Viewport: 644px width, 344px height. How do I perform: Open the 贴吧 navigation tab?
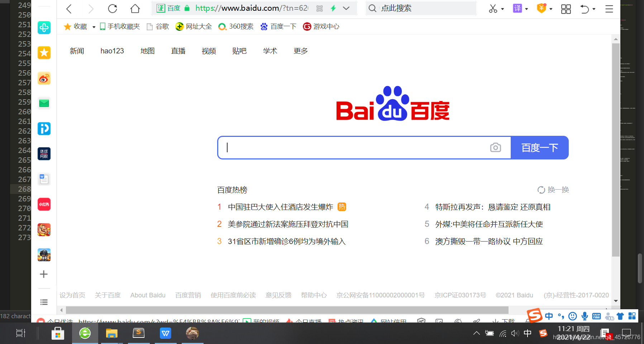click(x=239, y=51)
